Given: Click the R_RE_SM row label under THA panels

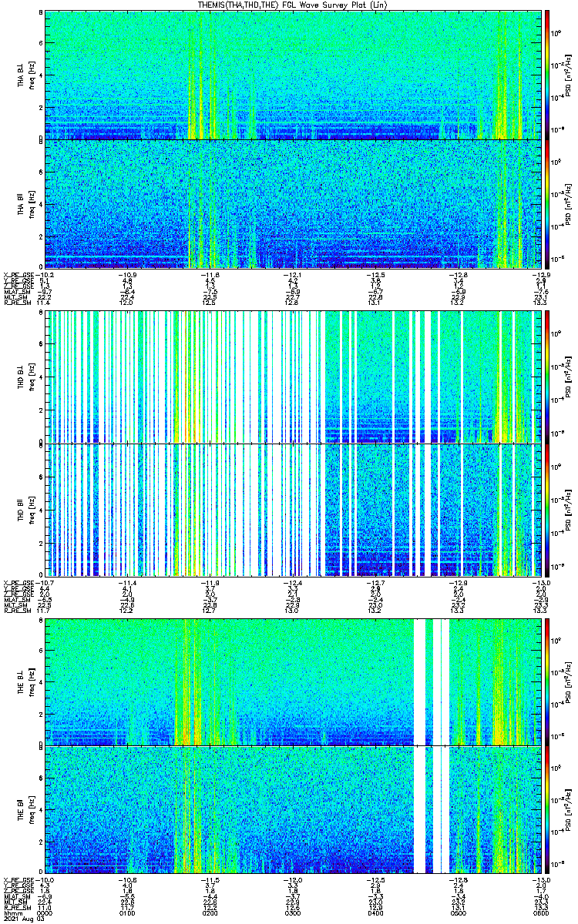Looking at the screenshot, I should pyautogui.click(x=17, y=303).
